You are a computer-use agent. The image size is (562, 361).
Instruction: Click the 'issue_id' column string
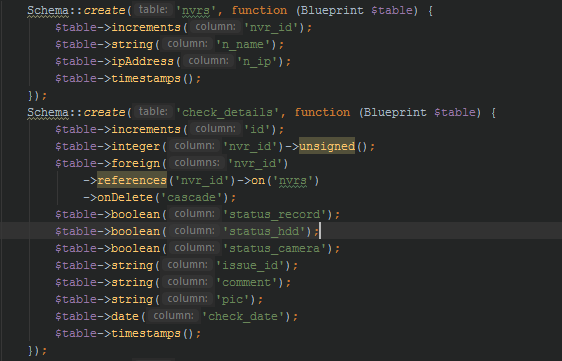click(250, 266)
